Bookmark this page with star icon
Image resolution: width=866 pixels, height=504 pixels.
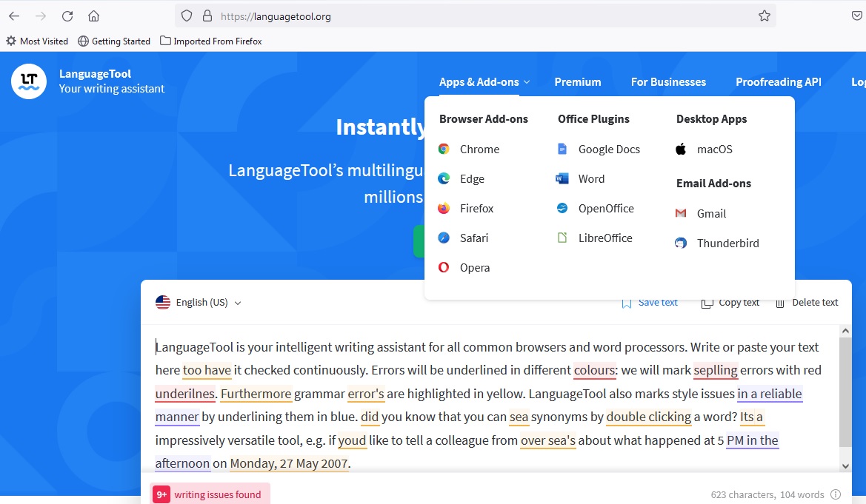click(x=765, y=16)
